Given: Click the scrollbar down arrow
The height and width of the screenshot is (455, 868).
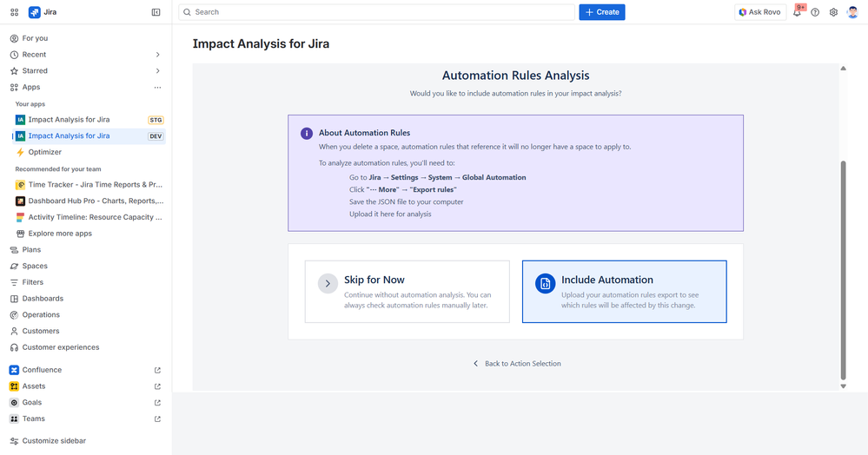Looking at the screenshot, I should pos(843,386).
